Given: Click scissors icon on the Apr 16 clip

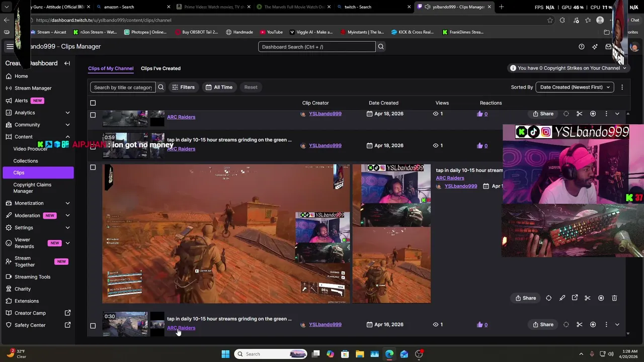Looking at the screenshot, I should point(579,325).
